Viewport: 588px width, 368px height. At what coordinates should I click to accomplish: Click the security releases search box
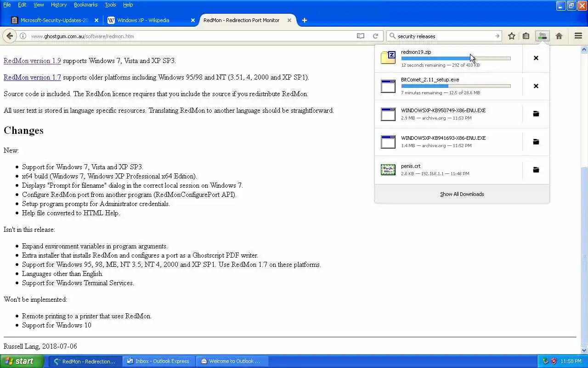tap(445, 36)
